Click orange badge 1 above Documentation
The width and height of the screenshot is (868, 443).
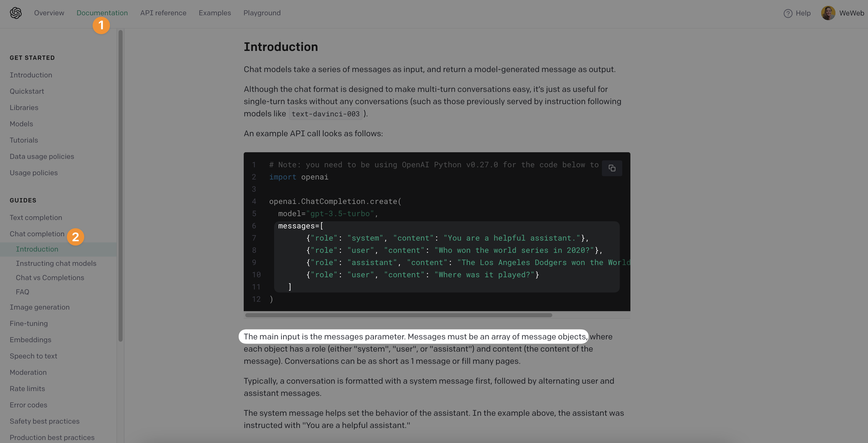point(102,25)
